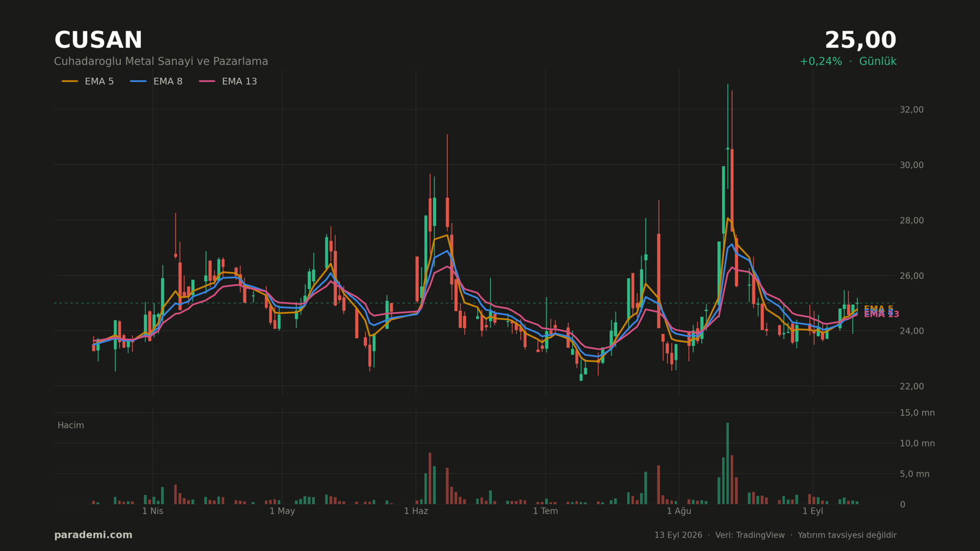The image size is (980, 551).
Task: Click the 10,0 mn volume axis label
Action: [917, 443]
